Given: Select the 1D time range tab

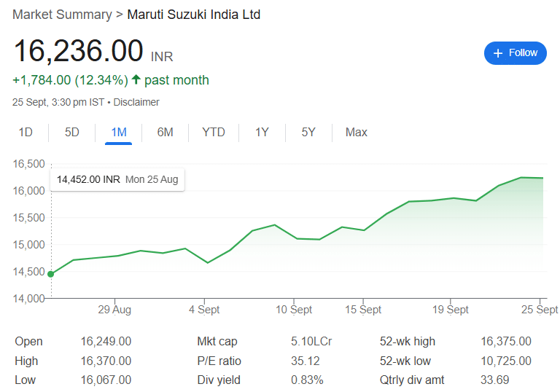Looking at the screenshot, I should point(26,133).
